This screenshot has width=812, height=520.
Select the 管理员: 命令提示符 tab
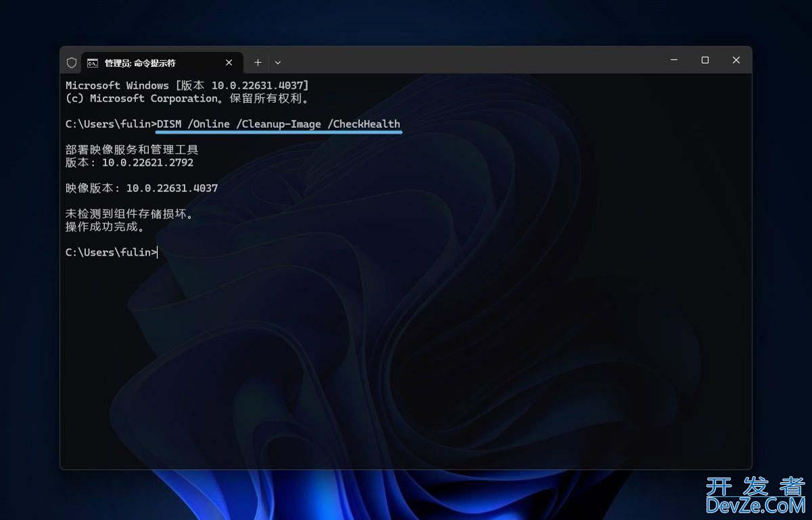[161, 62]
